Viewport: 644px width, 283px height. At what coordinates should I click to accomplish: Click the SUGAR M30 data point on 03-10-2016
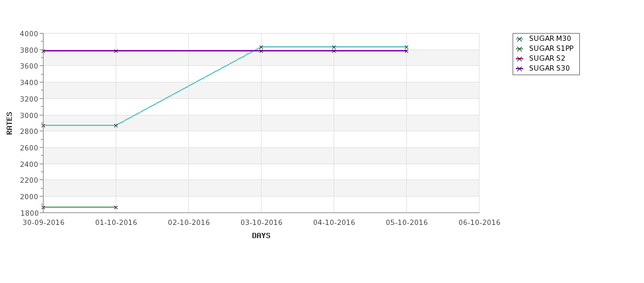click(261, 47)
